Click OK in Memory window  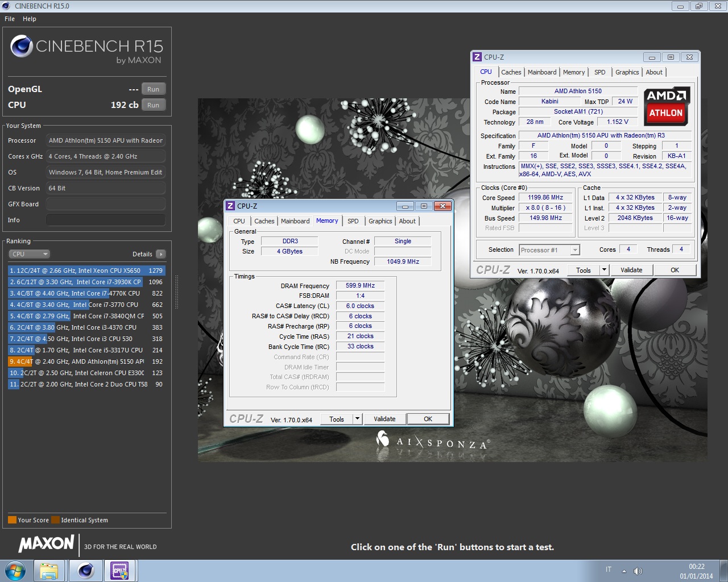click(428, 419)
